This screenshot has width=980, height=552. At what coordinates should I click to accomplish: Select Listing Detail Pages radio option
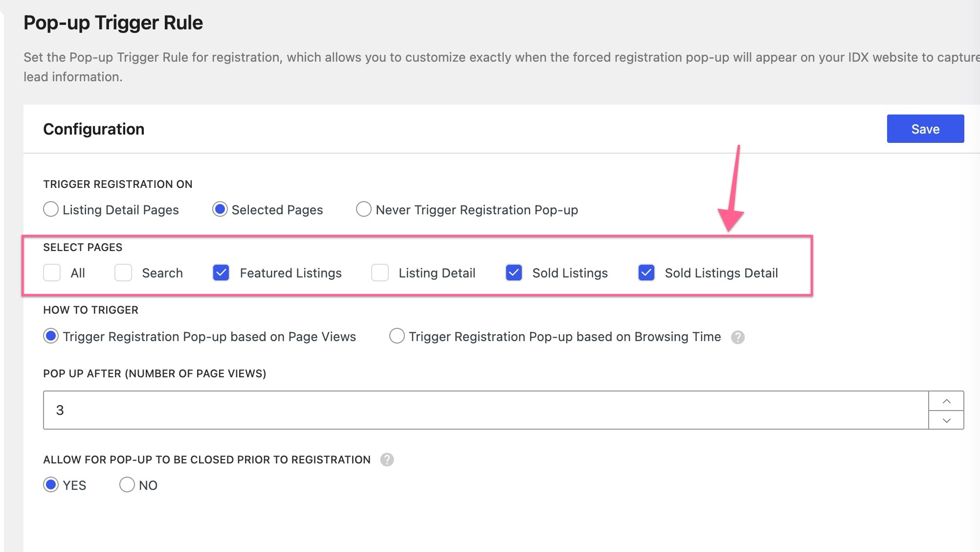[x=51, y=209]
